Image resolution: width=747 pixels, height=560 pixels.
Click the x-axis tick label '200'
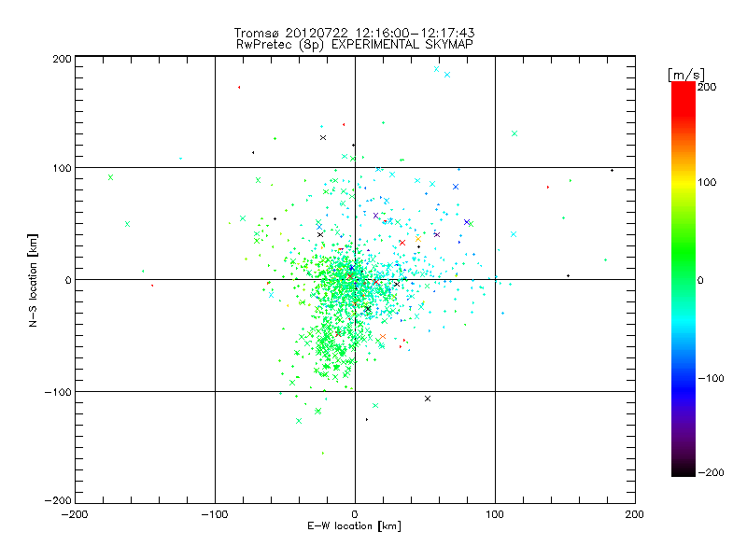coord(635,515)
